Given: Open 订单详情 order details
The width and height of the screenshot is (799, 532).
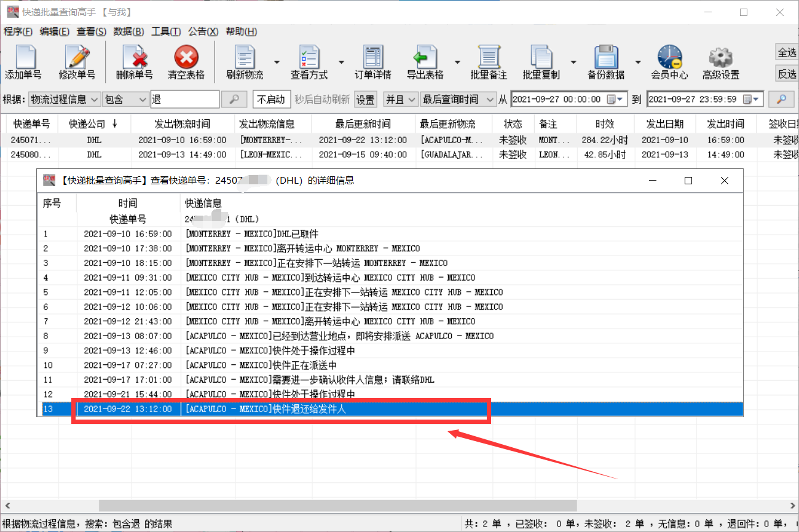Looking at the screenshot, I should click(x=373, y=63).
